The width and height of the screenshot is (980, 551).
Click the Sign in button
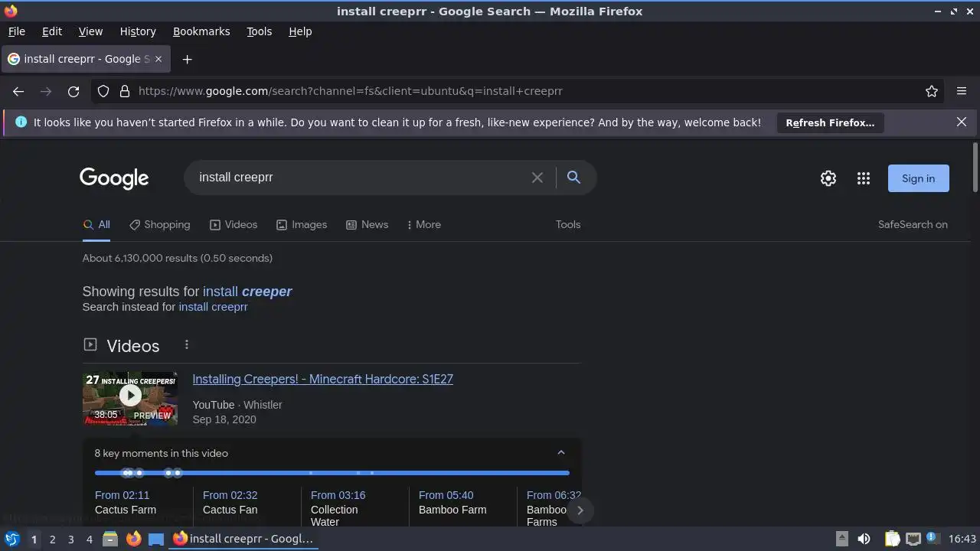point(918,178)
